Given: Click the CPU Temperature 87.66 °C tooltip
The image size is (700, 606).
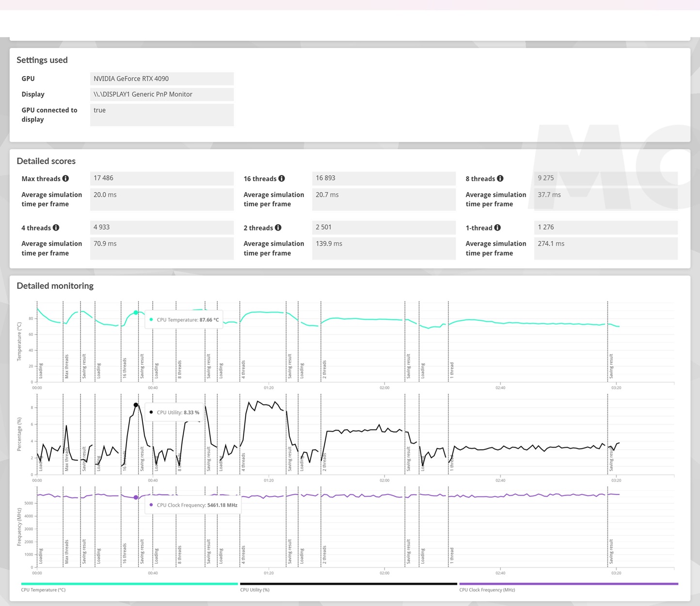Looking at the screenshot, I should click(184, 320).
